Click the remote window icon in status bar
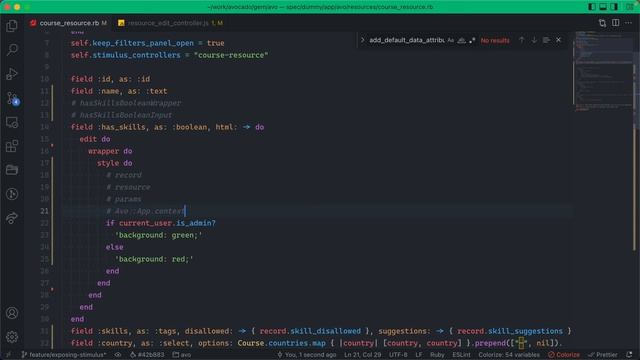The height and width of the screenshot is (360, 640). [8, 355]
